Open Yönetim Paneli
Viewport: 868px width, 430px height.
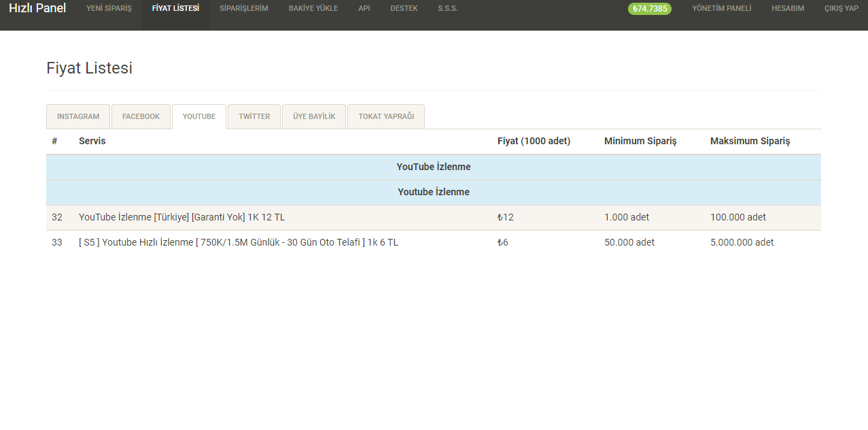point(721,9)
